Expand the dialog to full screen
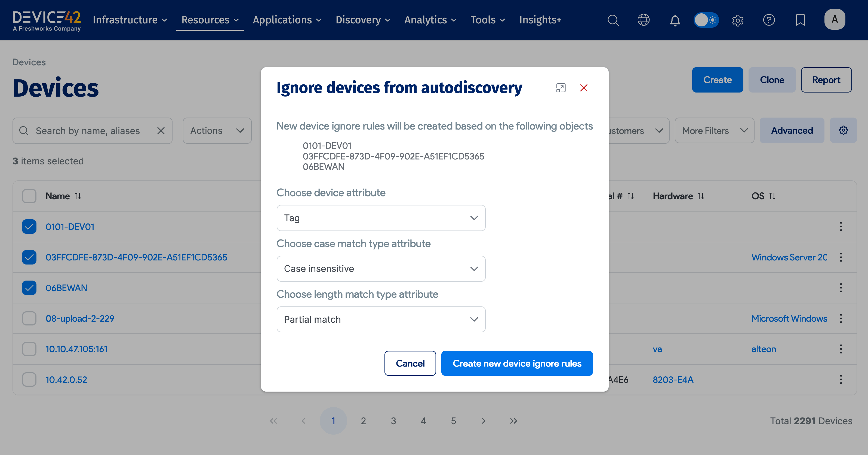 click(561, 88)
